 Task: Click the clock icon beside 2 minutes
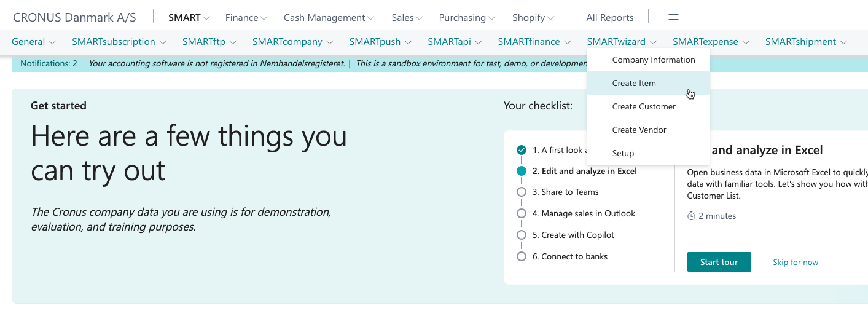pyautogui.click(x=691, y=216)
